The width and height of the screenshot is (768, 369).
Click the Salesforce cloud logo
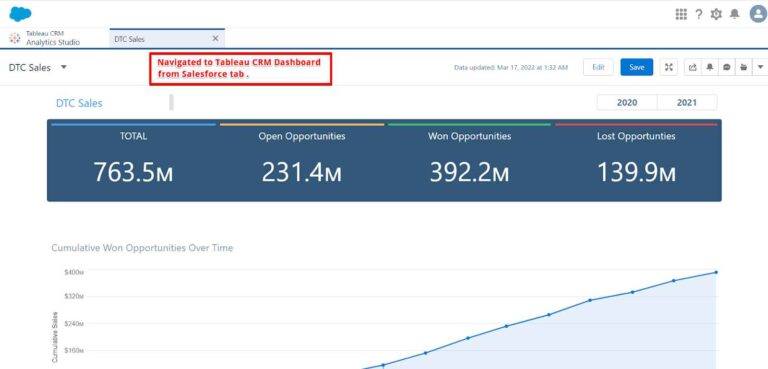pyautogui.click(x=20, y=14)
